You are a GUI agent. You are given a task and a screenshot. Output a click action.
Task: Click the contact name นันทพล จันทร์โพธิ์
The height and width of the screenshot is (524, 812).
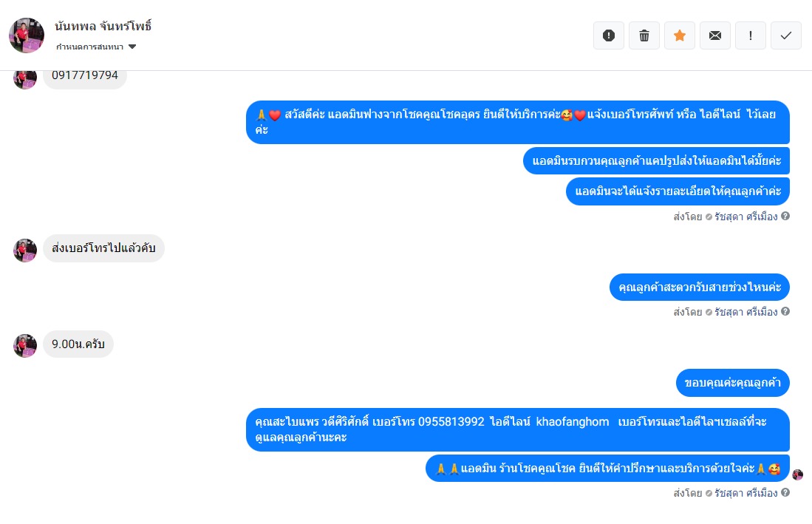(x=103, y=26)
